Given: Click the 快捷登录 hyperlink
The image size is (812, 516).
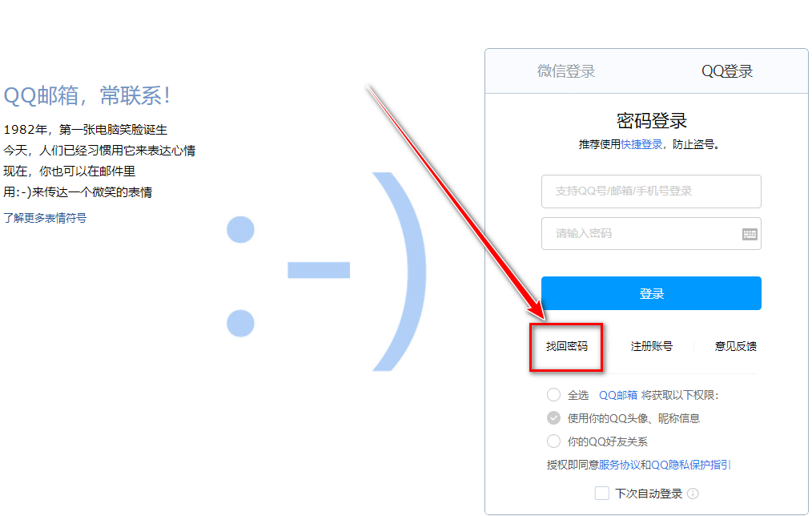Looking at the screenshot, I should 641,144.
